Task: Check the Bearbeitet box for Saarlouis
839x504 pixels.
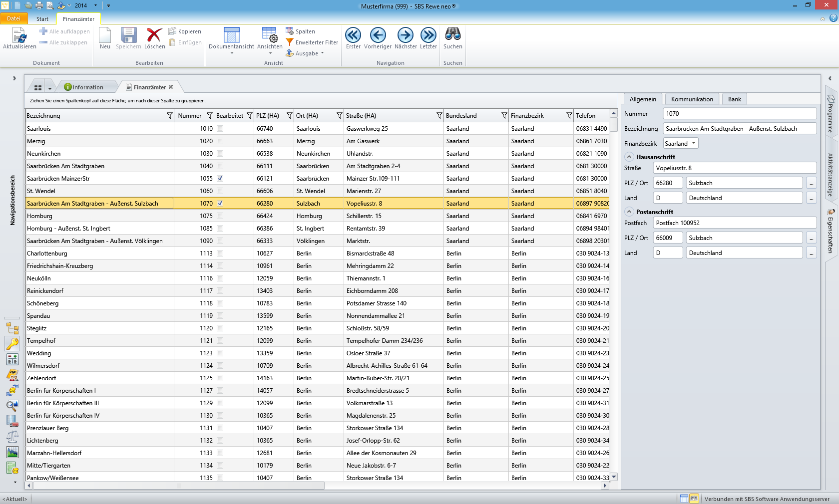Action: [220, 129]
